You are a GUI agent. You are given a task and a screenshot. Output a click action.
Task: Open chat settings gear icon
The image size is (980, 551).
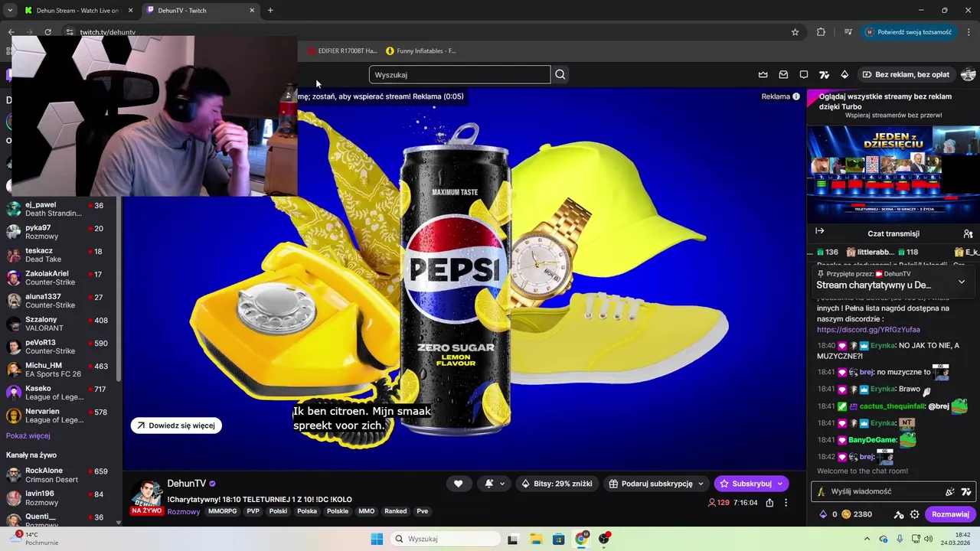[x=914, y=514]
